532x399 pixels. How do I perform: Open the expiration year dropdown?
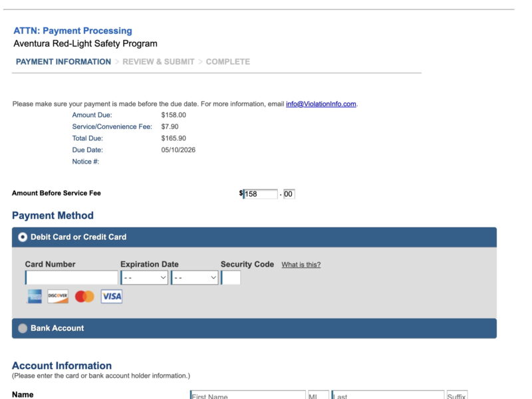pos(195,277)
